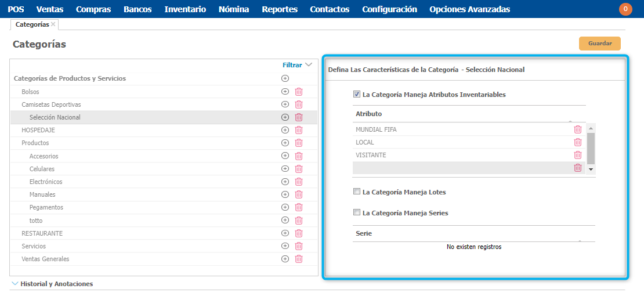644x296 pixels.
Task: Open the Opciones Avanzadas menu
Action: (469, 9)
